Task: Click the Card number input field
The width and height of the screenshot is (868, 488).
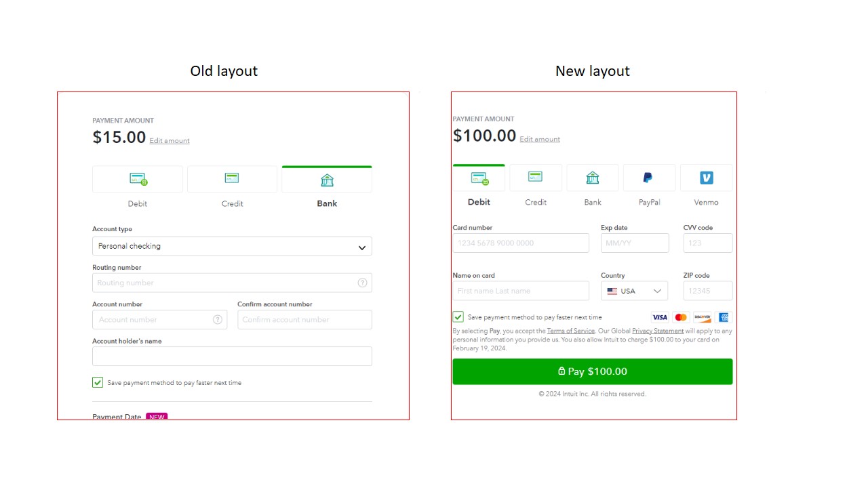Action: pyautogui.click(x=520, y=243)
